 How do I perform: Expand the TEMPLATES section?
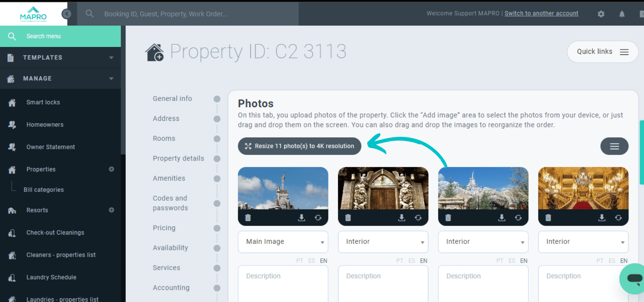(x=60, y=57)
